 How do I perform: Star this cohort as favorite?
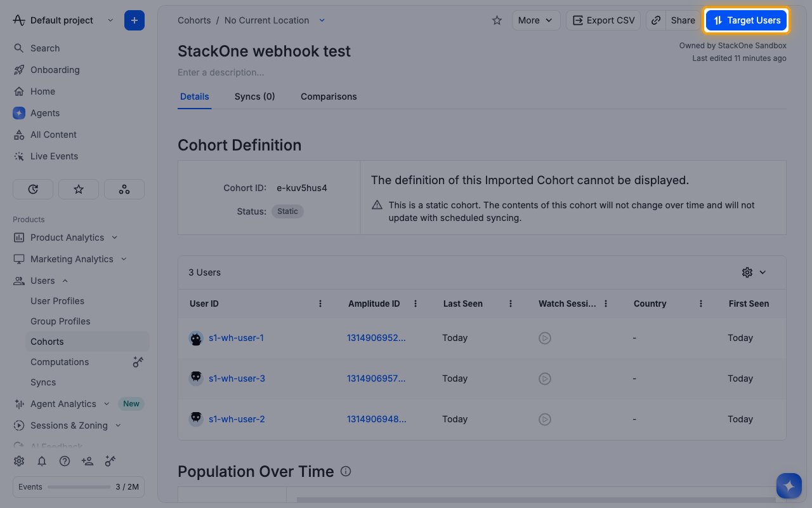tap(497, 20)
